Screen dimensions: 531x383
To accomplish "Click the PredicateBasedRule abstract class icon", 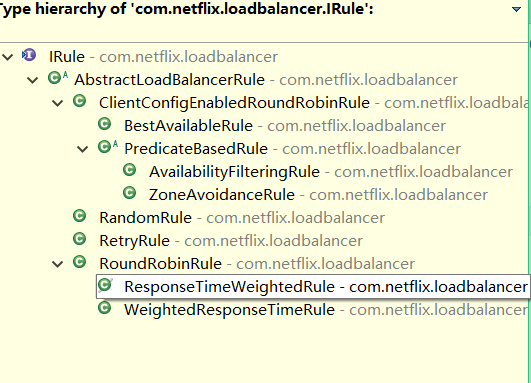I will (108, 147).
